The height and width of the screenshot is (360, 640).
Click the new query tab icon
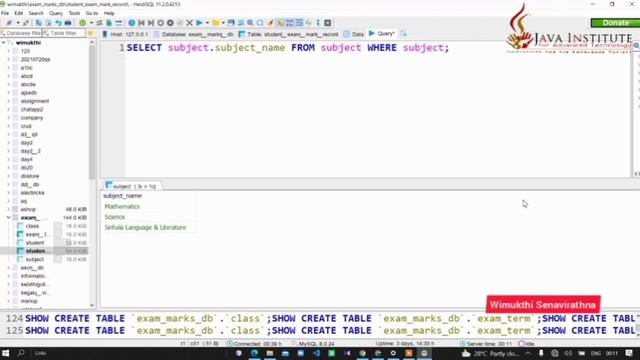(x=403, y=33)
